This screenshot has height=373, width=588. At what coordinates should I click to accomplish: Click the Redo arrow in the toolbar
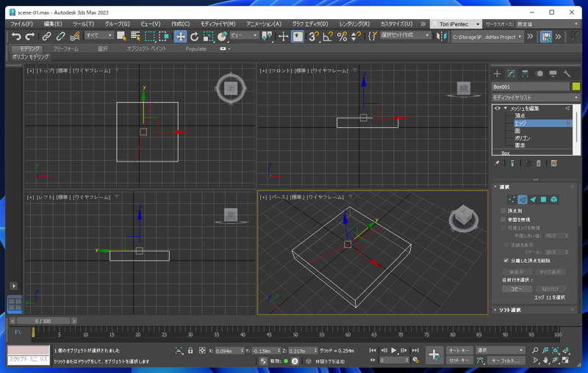[30, 36]
